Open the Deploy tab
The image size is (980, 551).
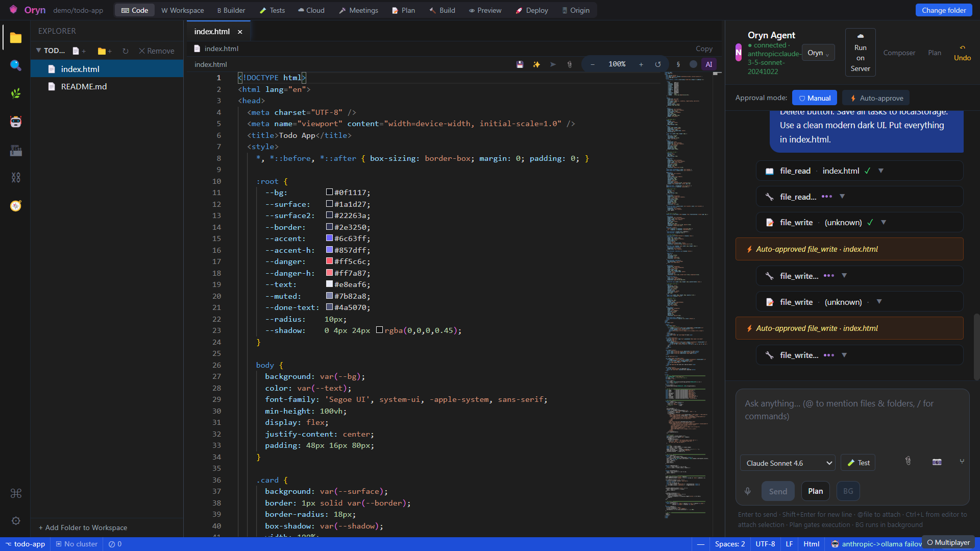pos(532,10)
